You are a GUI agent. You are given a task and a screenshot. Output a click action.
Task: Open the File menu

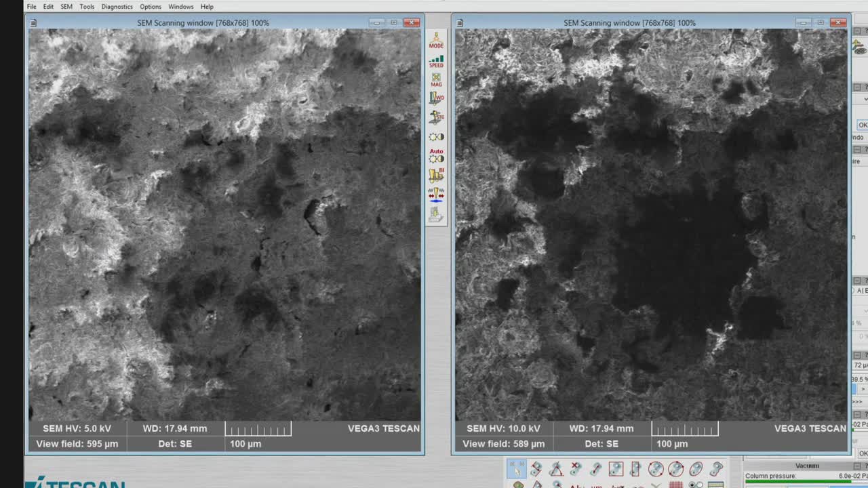pos(31,7)
